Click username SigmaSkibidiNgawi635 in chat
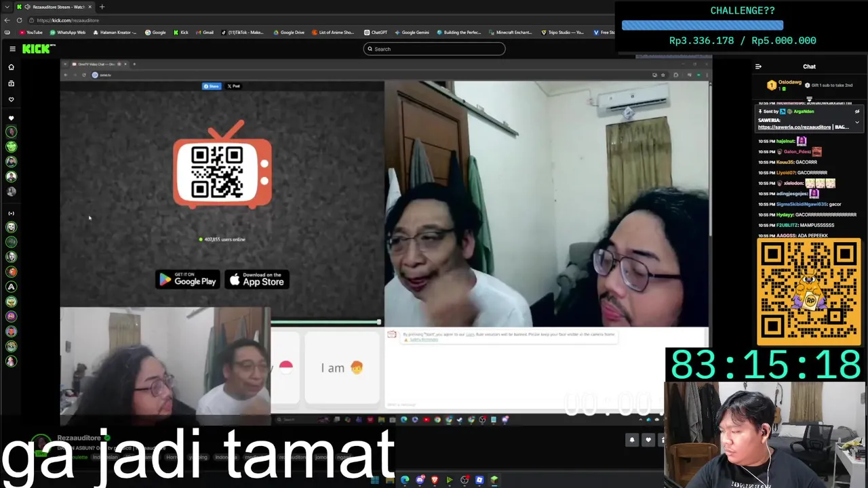 802,204
